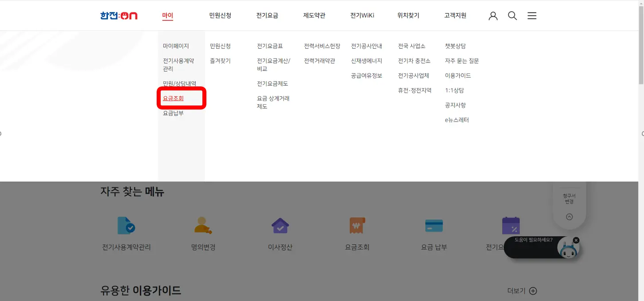This screenshot has height=301, width=644.
Task: Click the 이사정산 house icon
Action: (x=280, y=228)
